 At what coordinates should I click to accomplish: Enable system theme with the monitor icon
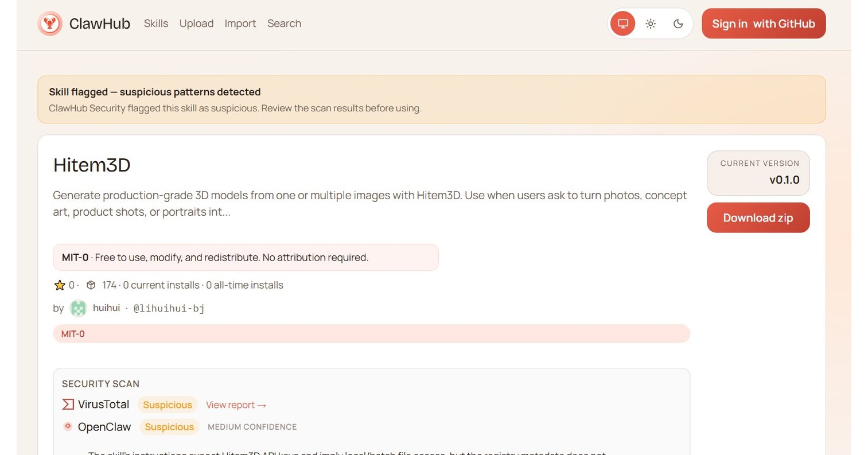tap(622, 24)
